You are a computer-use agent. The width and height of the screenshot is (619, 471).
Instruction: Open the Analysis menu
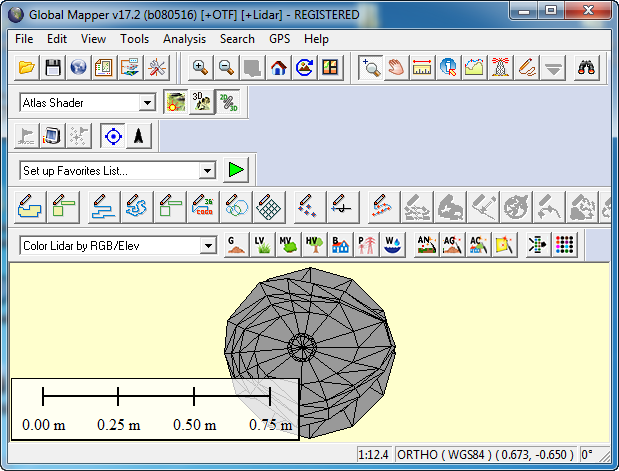coord(184,39)
